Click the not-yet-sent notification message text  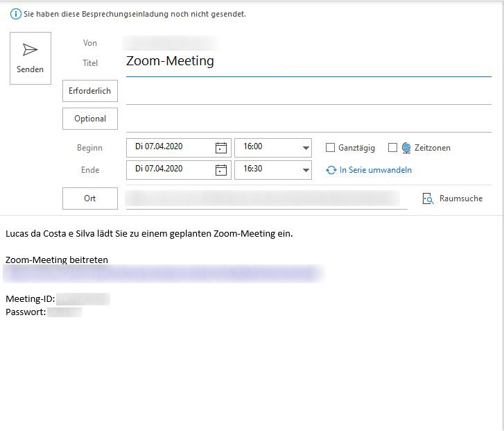tap(134, 14)
